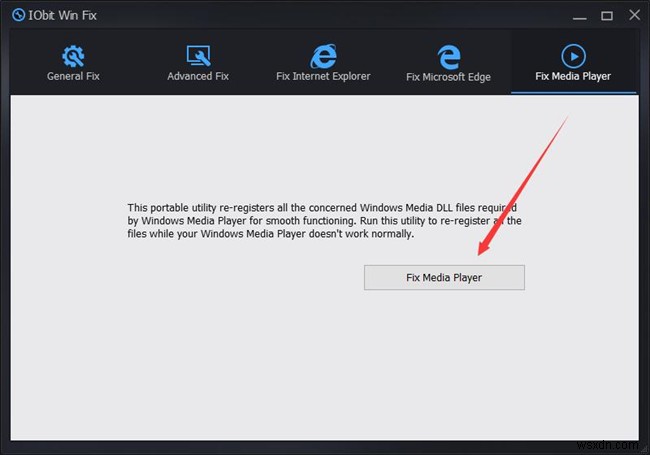Run the Fix Media Player button

(444, 278)
